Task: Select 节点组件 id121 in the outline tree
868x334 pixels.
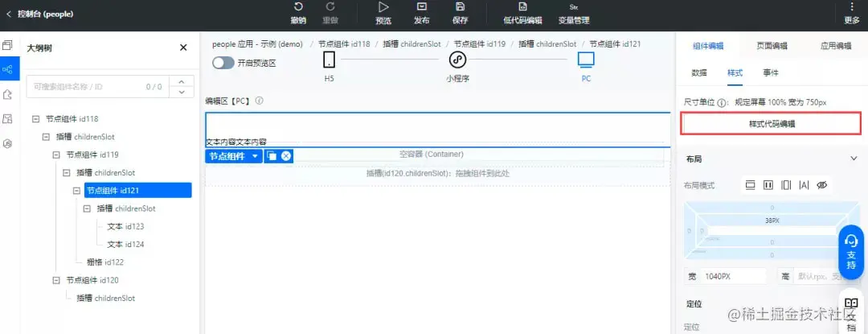Action: [x=138, y=191]
